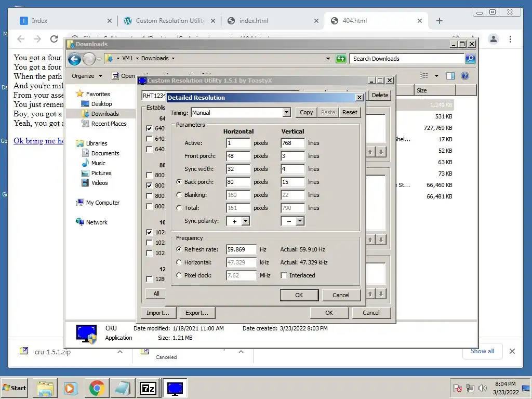The width and height of the screenshot is (532, 399).
Task: Select the Favorites star in navigation pane
Action: click(x=79, y=94)
